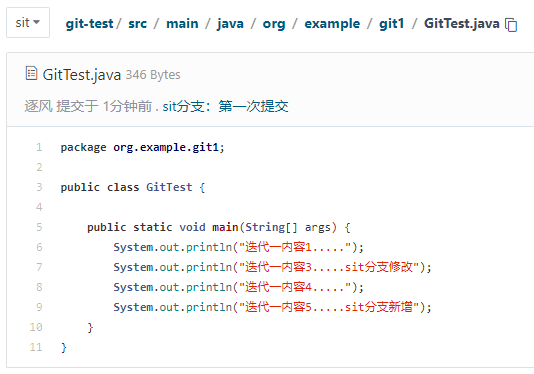The height and width of the screenshot is (374, 534).
Task: Click the 346 Bytes size label
Action: click(x=153, y=75)
